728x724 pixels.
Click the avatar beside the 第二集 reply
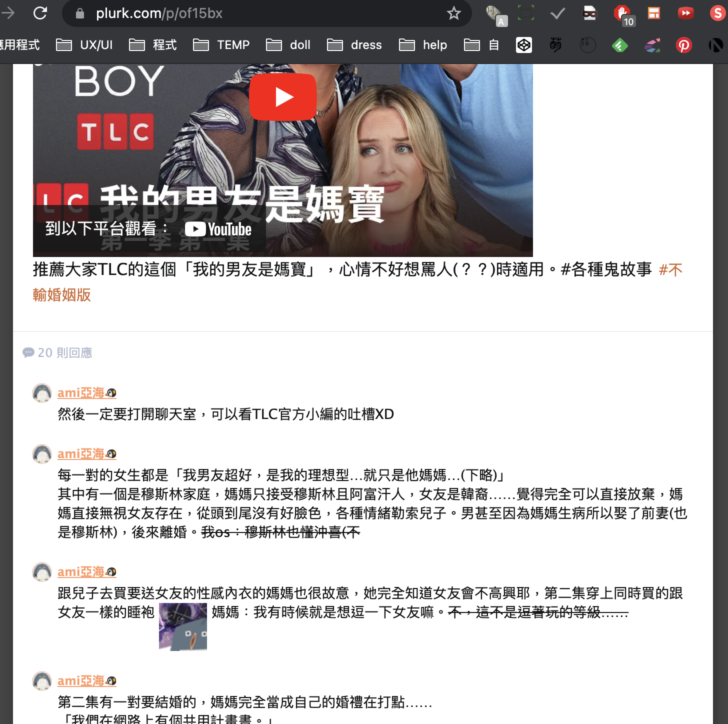click(x=42, y=681)
